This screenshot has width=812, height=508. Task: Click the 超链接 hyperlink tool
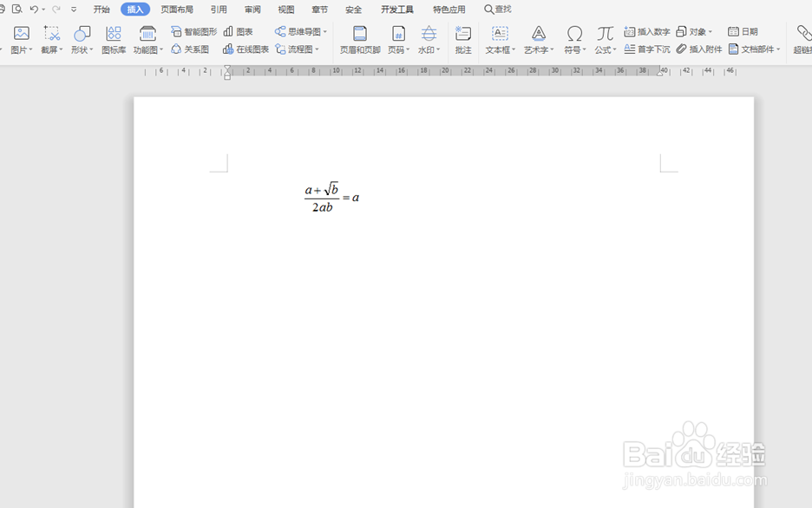[802, 40]
